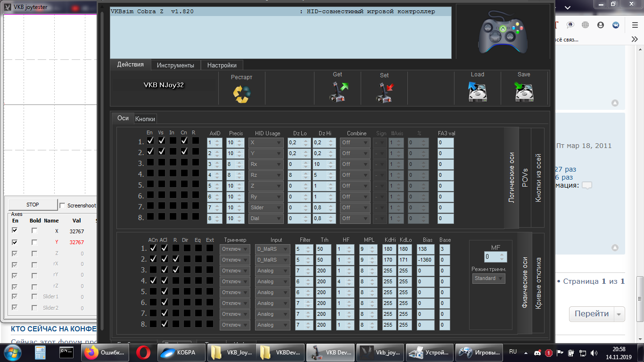644x362 pixels.
Task: Click the gamepad controller image
Action: click(x=503, y=33)
